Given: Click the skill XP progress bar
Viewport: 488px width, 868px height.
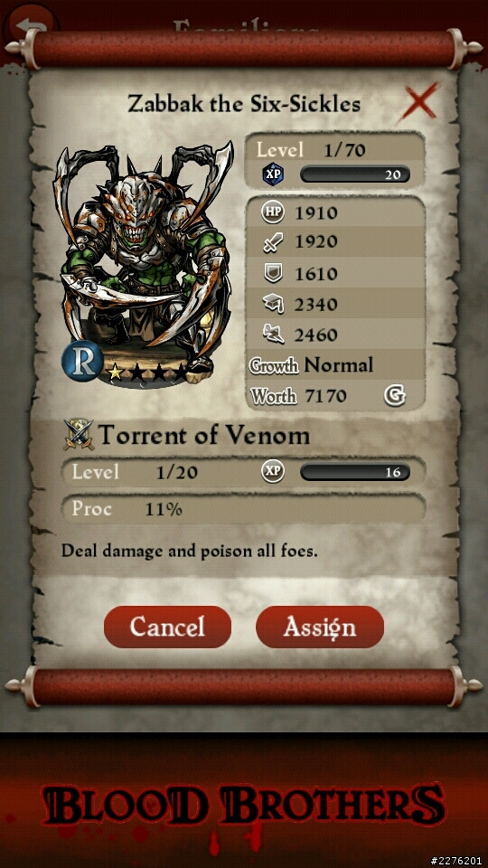Looking at the screenshot, I should coord(354,472).
